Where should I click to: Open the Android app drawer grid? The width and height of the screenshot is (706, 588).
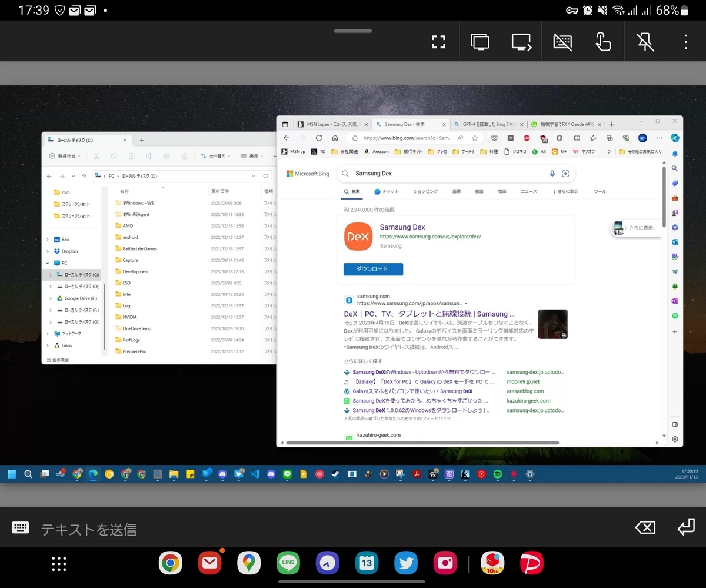tap(59, 564)
